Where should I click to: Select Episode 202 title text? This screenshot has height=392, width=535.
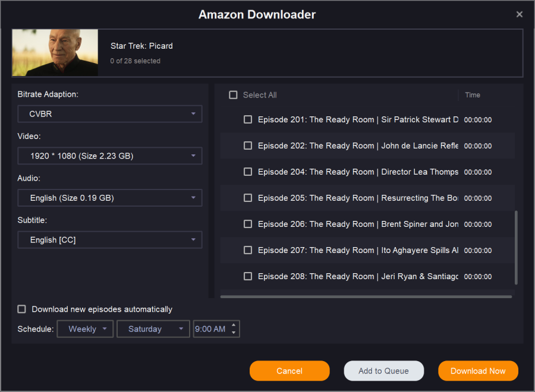pos(358,146)
